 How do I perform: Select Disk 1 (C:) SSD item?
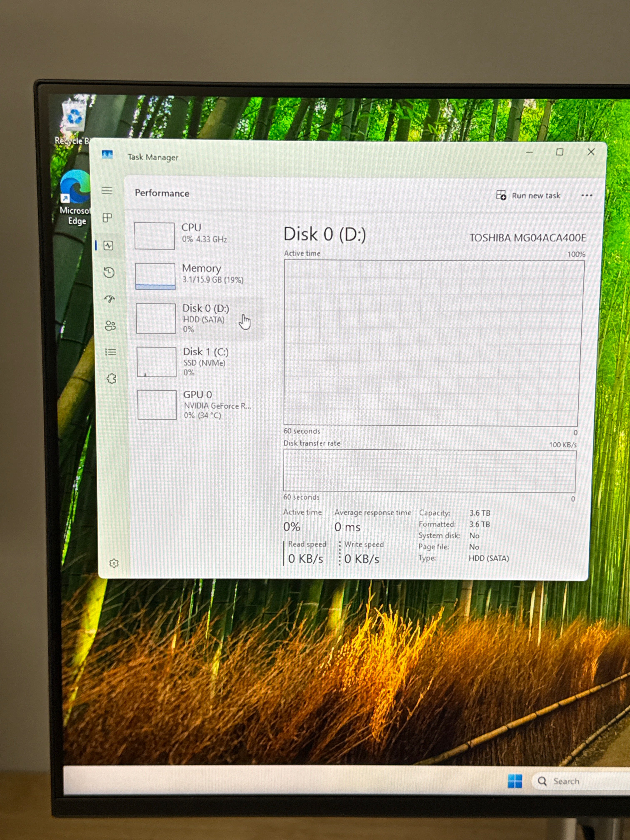point(199,361)
